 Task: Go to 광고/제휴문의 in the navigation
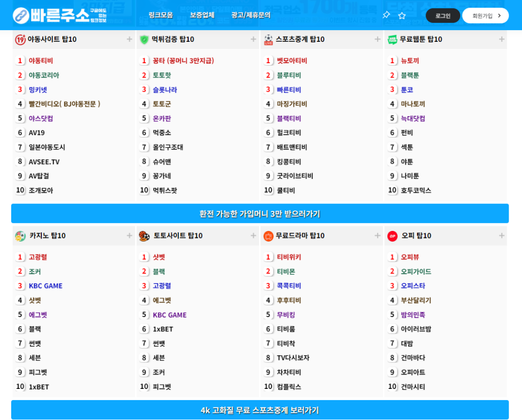pos(250,15)
